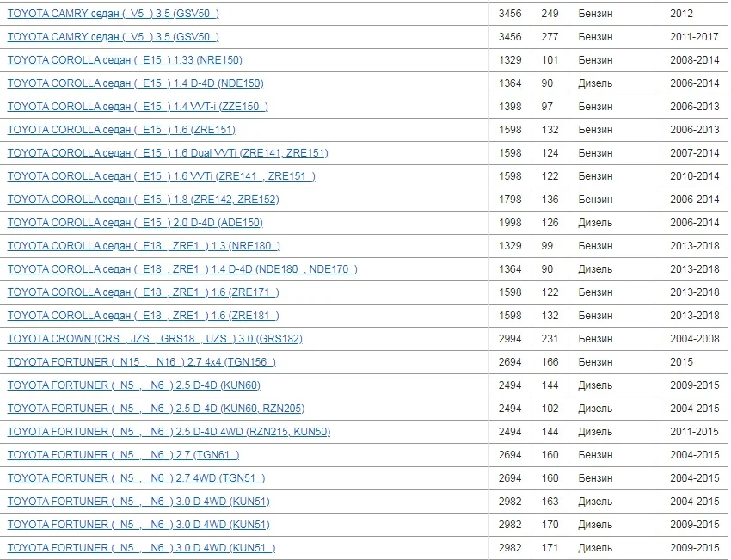Click Бензин in the Fortuner TGN51 row
This screenshot has height=560, width=731.
pos(595,478)
